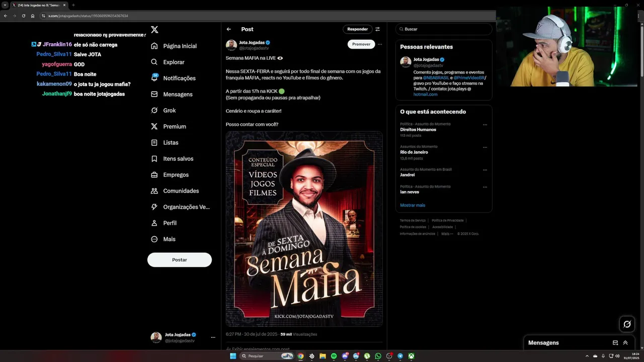Open @NBABRASIL mention link
The height and width of the screenshot is (362, 644).
(436, 78)
